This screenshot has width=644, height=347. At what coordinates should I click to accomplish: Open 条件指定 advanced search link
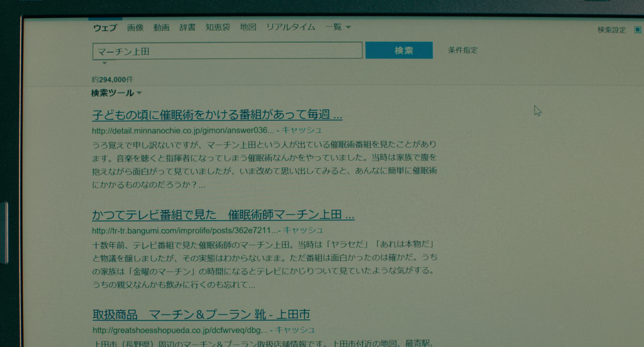click(463, 50)
